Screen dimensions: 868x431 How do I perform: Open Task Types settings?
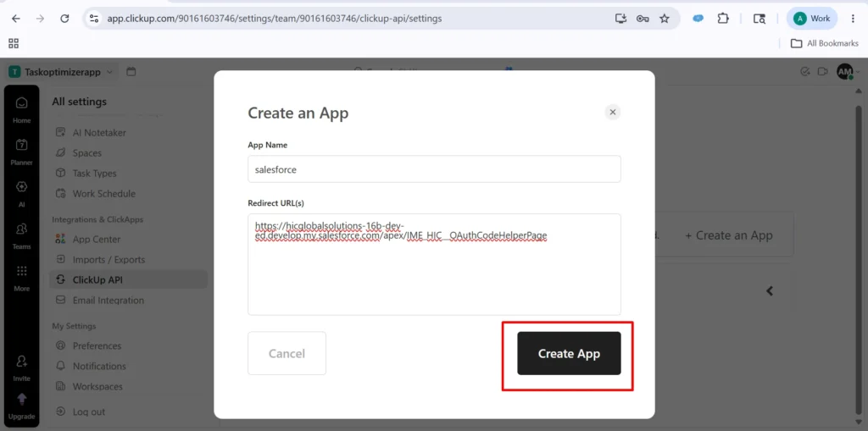pos(129,174)
